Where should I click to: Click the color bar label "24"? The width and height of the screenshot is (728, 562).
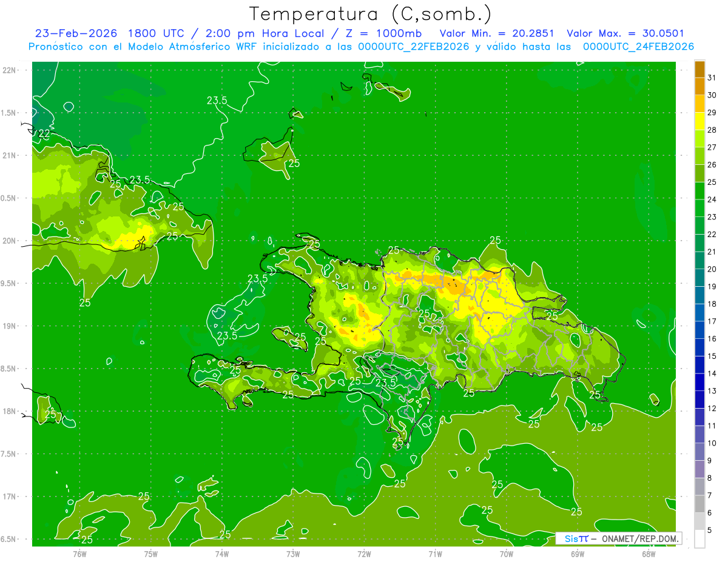click(x=712, y=199)
